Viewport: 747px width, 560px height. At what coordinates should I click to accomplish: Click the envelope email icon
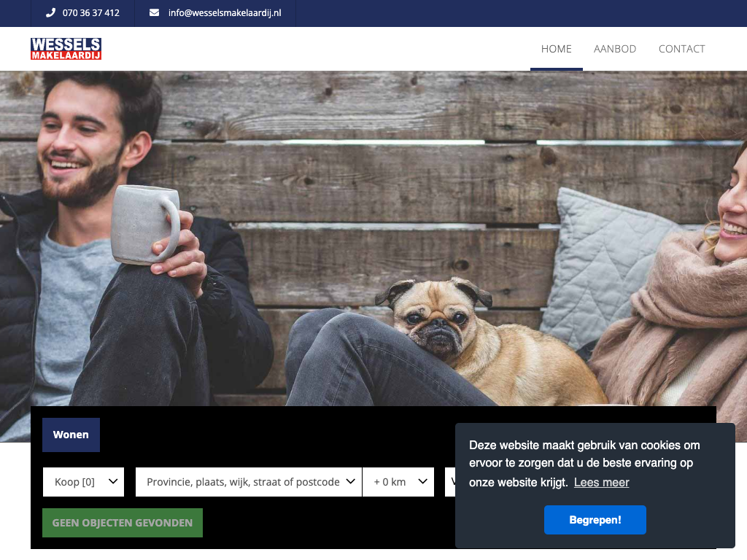point(154,13)
